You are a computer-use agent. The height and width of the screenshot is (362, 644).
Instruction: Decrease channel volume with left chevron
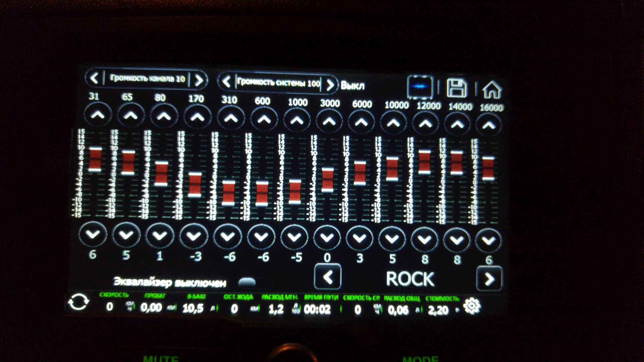(94, 78)
